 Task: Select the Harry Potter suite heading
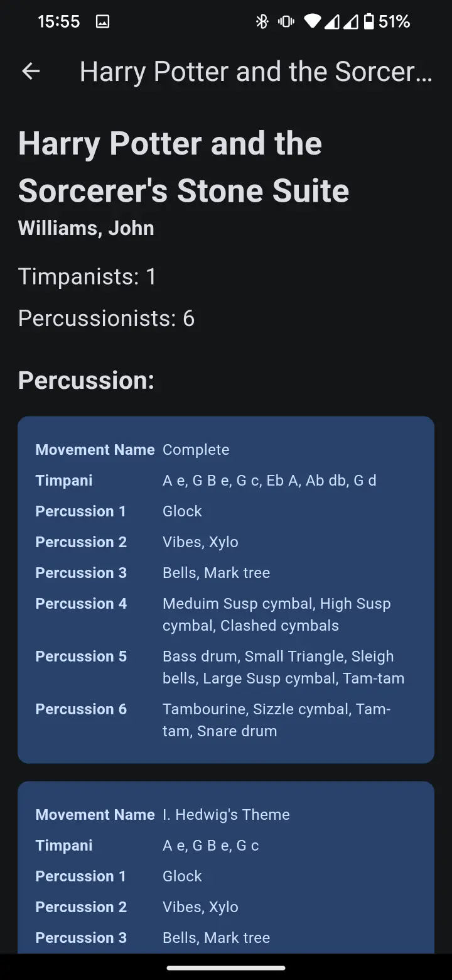183,166
